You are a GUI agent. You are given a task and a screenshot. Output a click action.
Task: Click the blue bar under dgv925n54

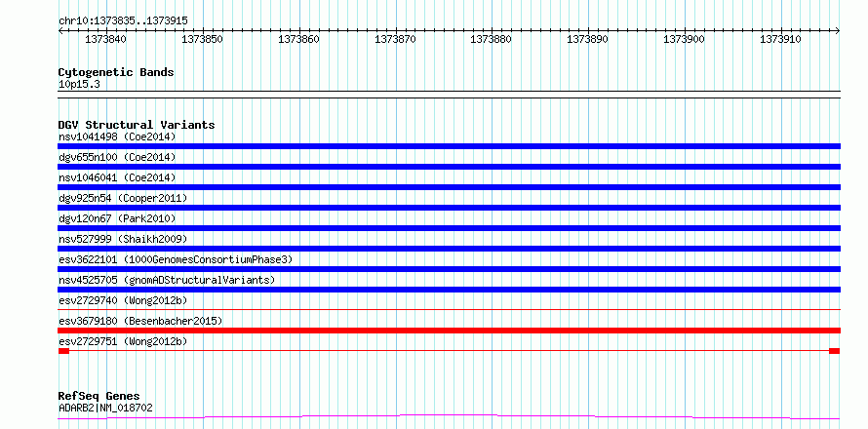point(449,208)
